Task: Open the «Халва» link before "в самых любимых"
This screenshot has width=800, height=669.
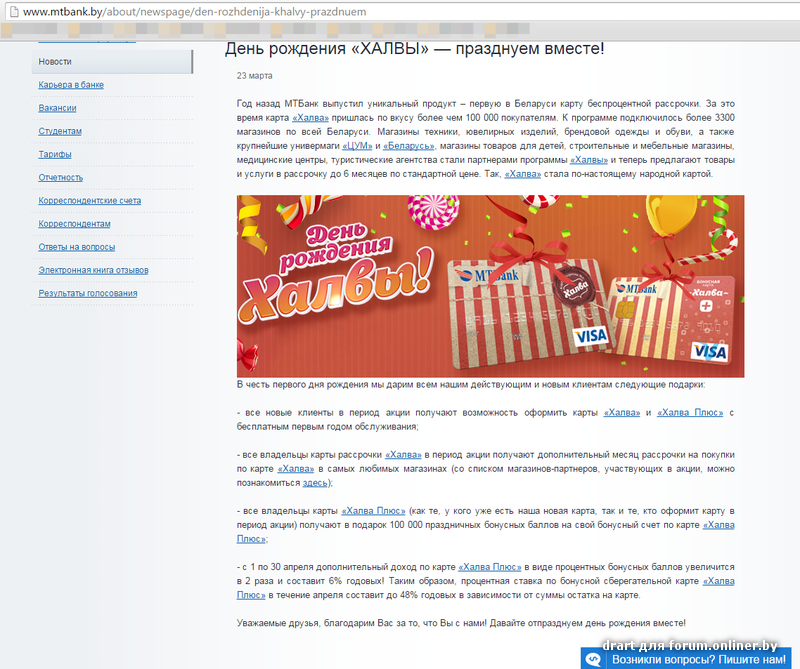Action: [295, 469]
